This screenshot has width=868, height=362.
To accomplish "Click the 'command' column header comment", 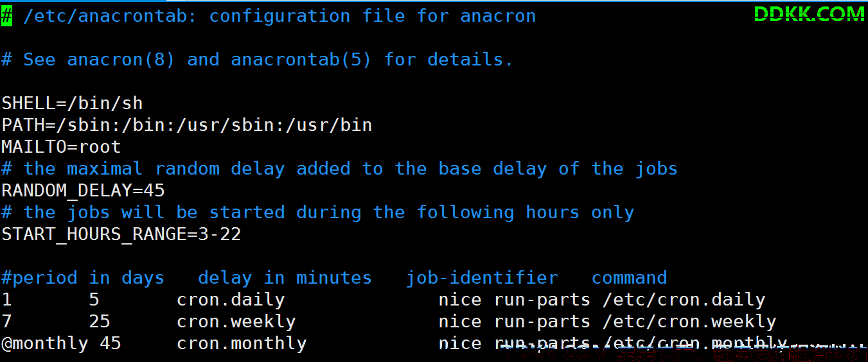I will (629, 278).
